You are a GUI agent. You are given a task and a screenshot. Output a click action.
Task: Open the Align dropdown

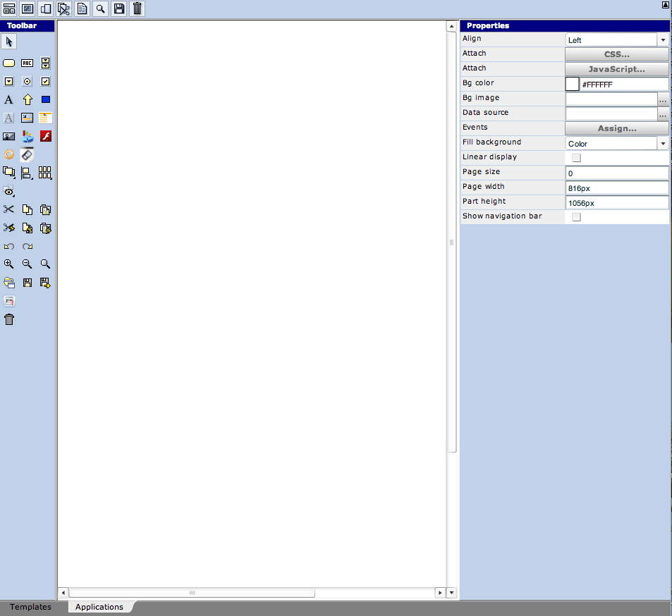tap(662, 40)
